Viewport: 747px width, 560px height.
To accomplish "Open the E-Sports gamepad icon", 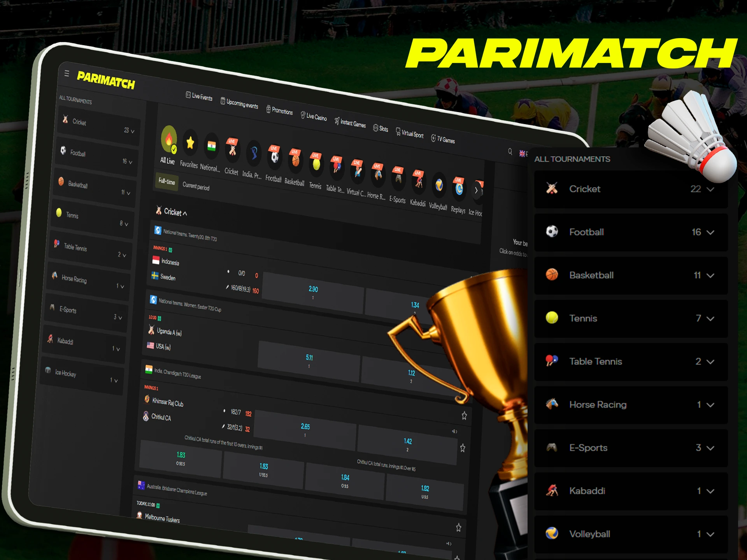I will (398, 180).
